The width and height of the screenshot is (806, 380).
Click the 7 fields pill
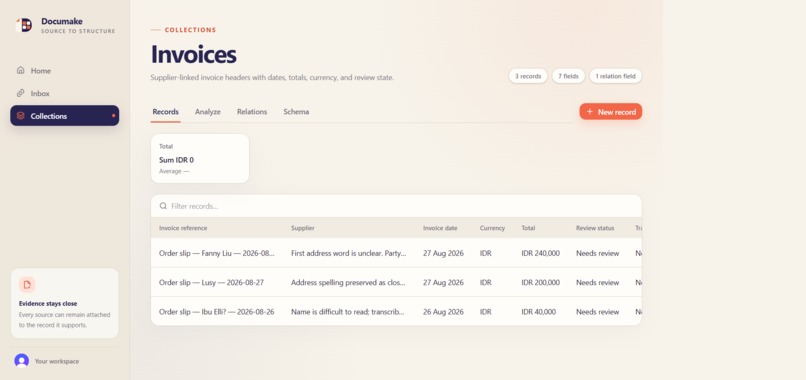coord(569,76)
